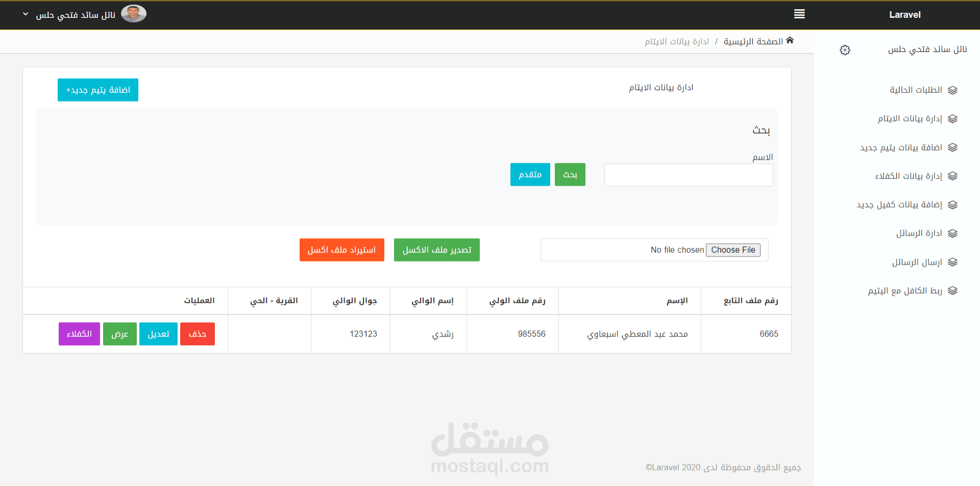Open ارسال الرسائل menu item
This screenshot has width=980, height=486.
[917, 262]
